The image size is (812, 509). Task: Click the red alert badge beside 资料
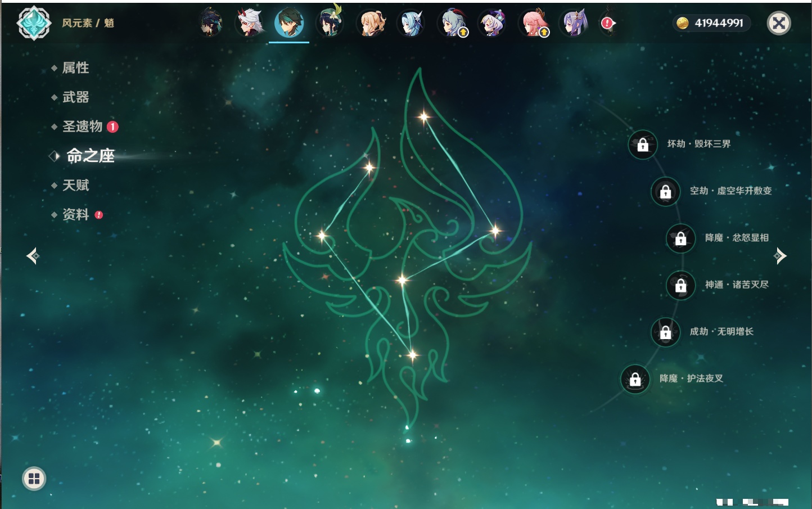tap(99, 215)
